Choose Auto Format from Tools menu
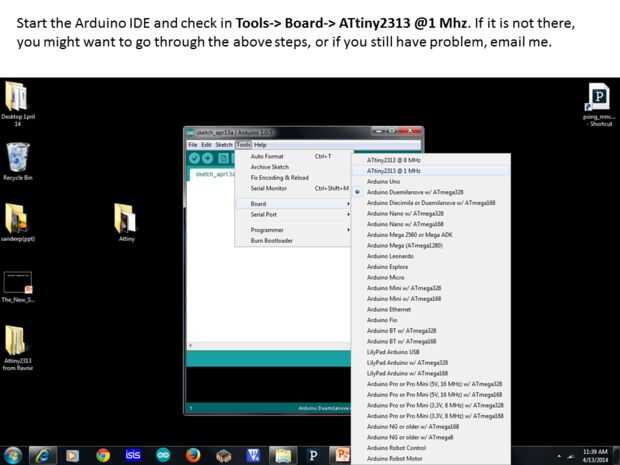The width and height of the screenshot is (620, 465). click(293, 156)
